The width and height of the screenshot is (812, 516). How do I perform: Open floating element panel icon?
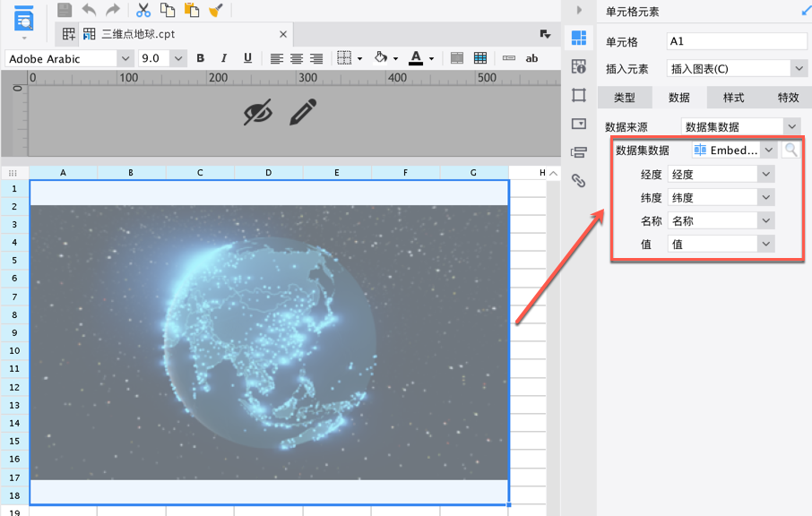[578, 95]
